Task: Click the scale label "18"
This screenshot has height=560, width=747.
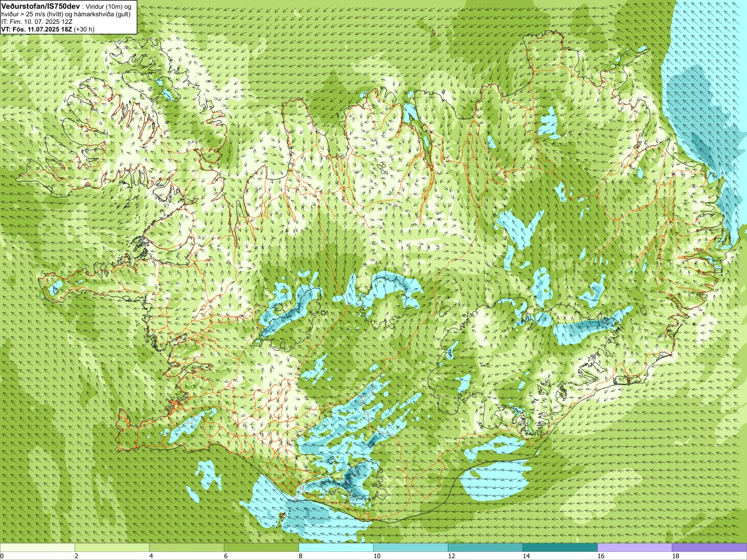Action: tap(676, 556)
